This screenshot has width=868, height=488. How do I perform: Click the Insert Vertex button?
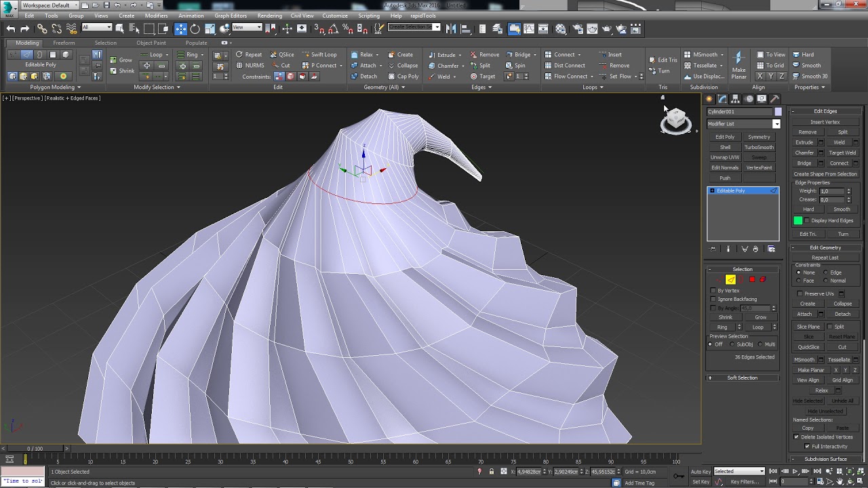coord(825,122)
